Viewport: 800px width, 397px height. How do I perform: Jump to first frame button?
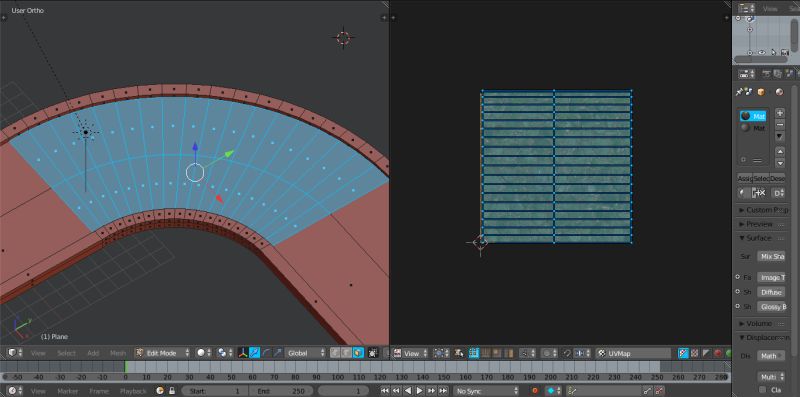[386, 391]
